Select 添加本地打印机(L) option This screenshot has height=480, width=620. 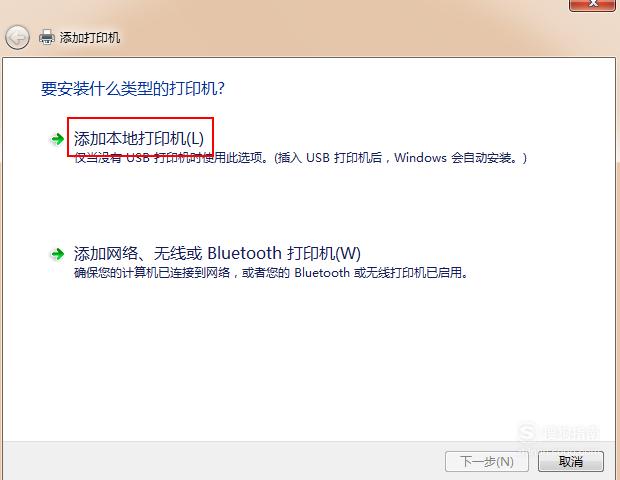pos(139,139)
